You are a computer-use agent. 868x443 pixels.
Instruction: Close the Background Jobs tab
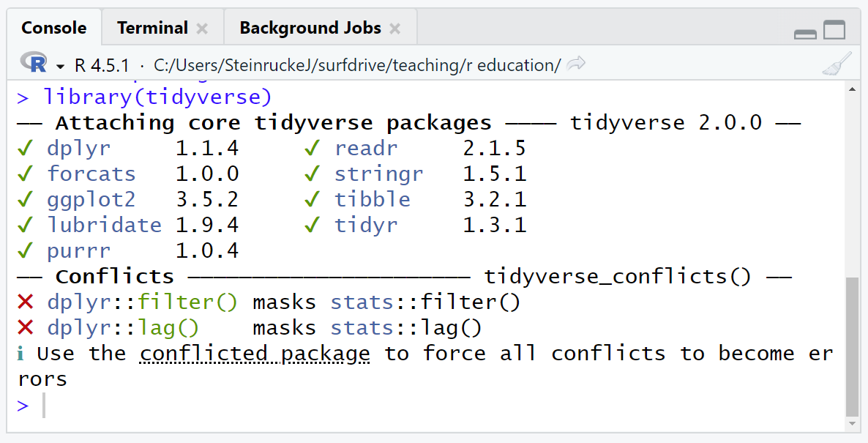395,29
